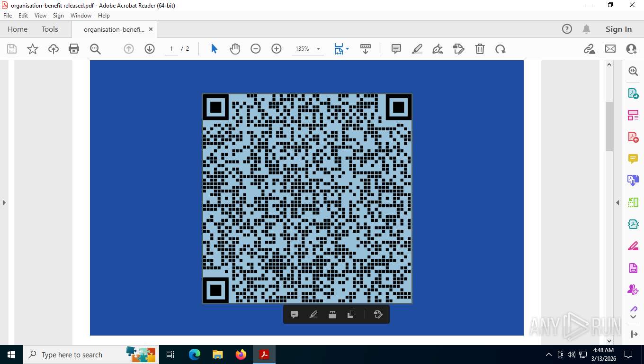
Task: Expand the left navigation pane arrow
Action: [x=4, y=202]
